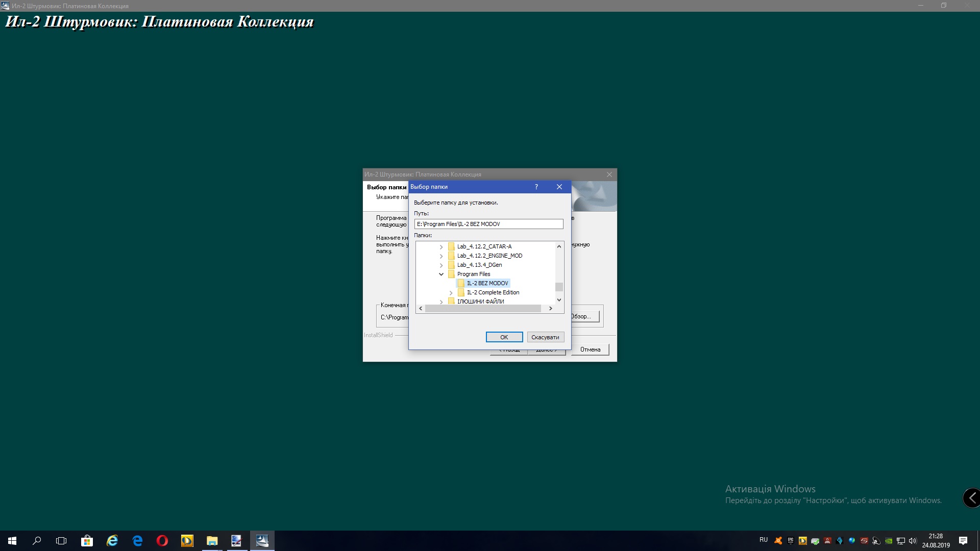Open Internet Explorer from taskbar

coord(112,541)
